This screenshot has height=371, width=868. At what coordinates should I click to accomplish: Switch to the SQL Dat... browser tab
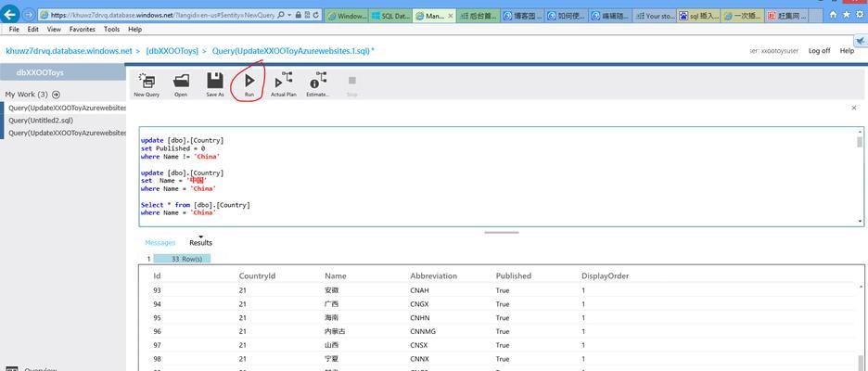pos(390,16)
